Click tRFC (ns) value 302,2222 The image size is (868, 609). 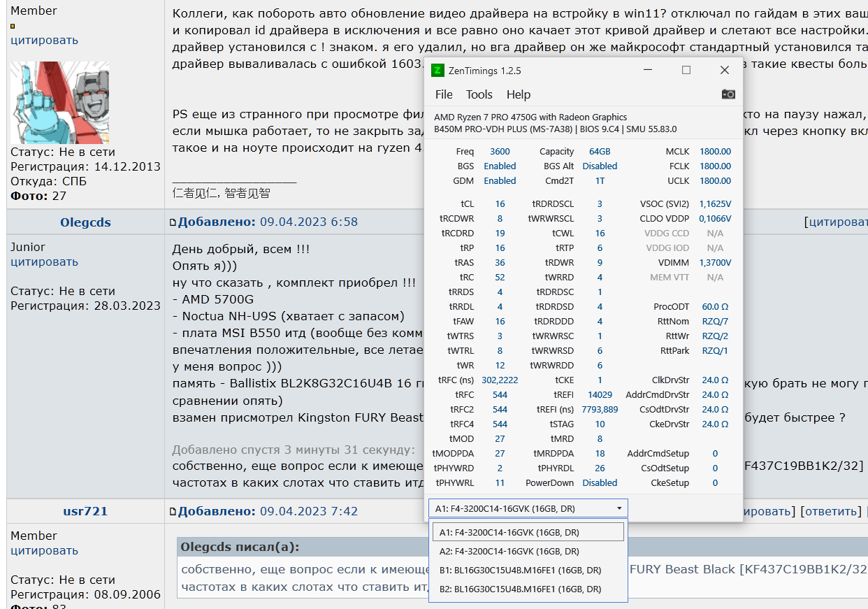coord(500,380)
